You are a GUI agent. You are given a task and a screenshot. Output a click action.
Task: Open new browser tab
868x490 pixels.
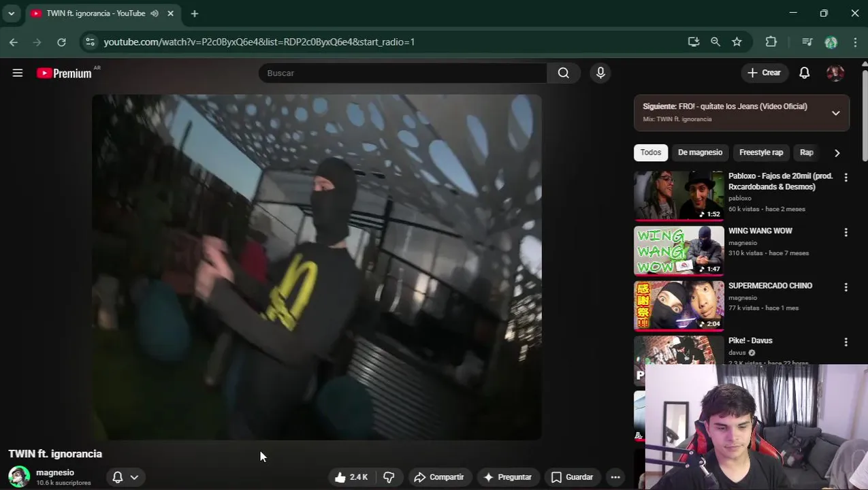pyautogui.click(x=195, y=13)
